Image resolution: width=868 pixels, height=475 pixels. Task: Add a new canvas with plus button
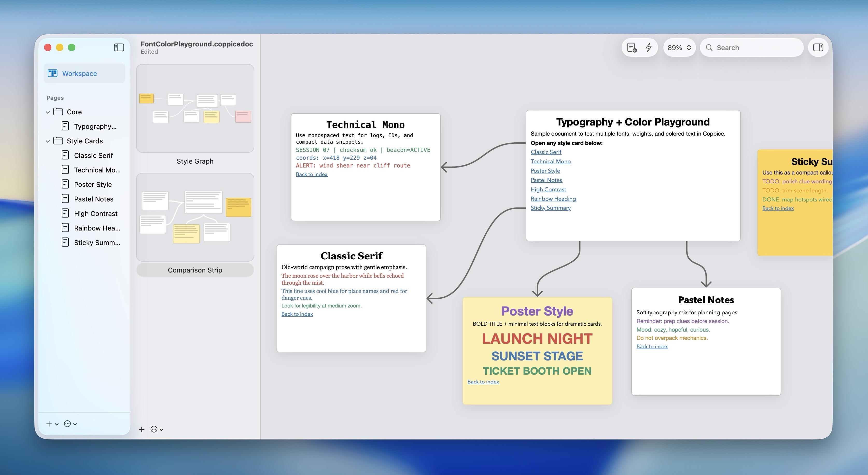[142, 429]
